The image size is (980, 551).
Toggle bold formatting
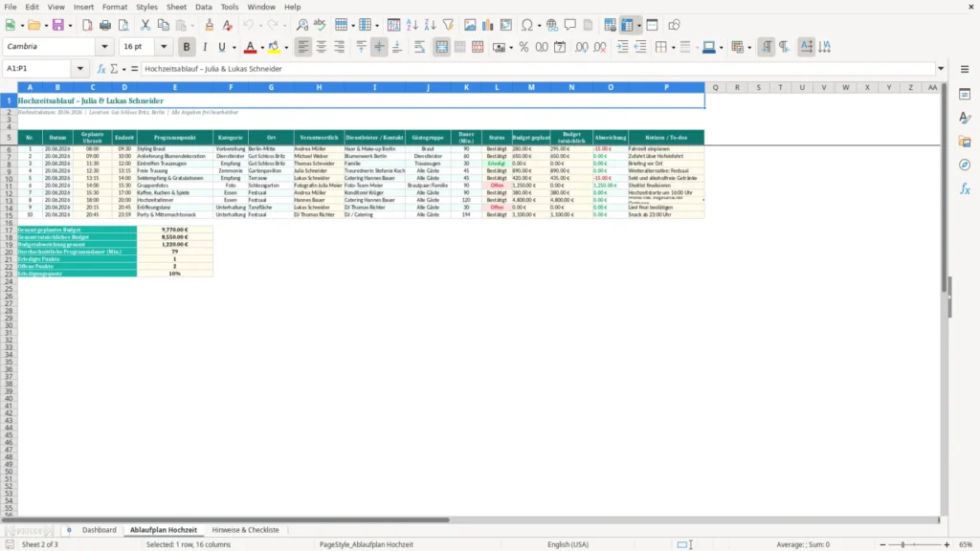187,47
